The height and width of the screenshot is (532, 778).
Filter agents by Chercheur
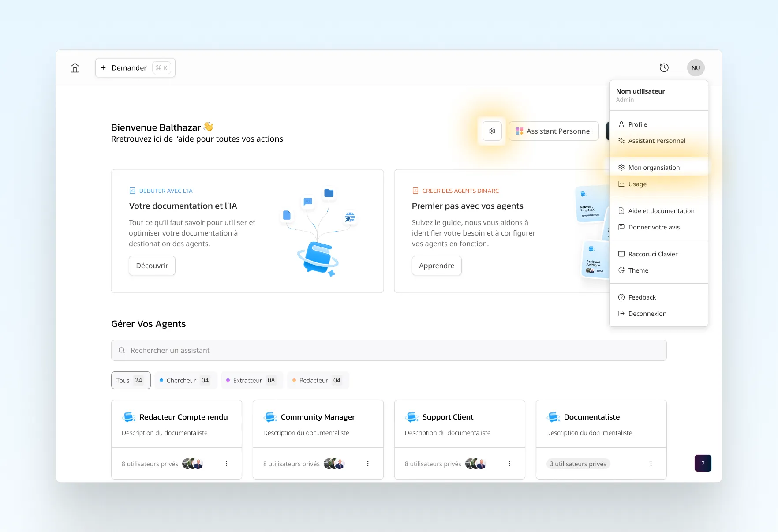tap(185, 380)
